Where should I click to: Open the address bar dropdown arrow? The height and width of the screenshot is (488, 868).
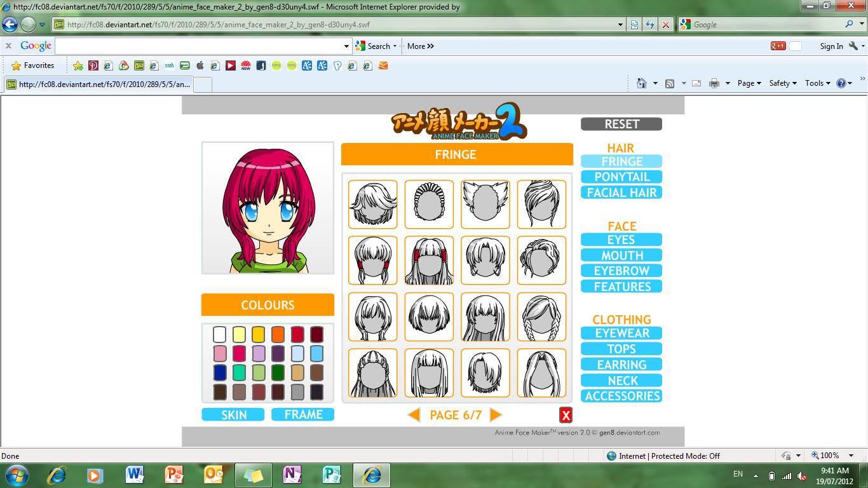pos(621,25)
